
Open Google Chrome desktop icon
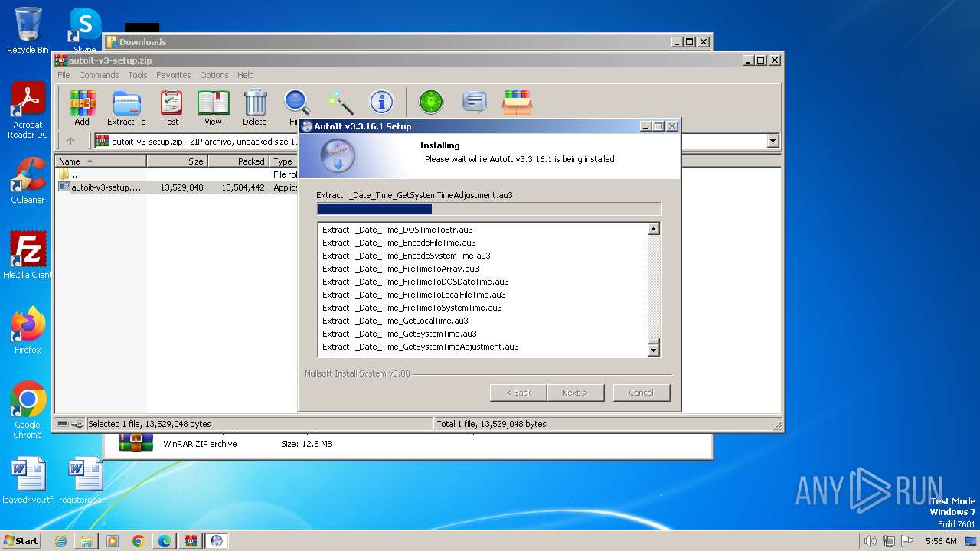[28, 409]
